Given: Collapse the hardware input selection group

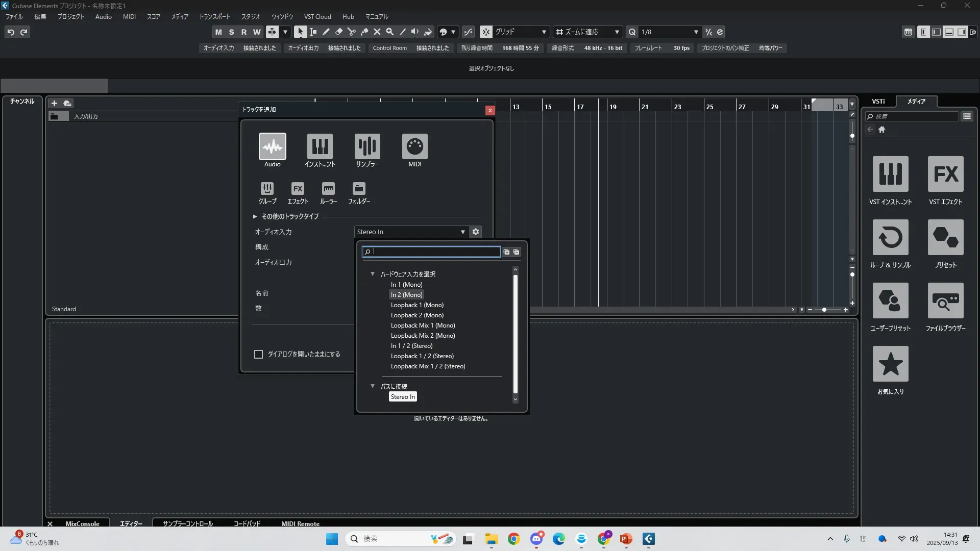Looking at the screenshot, I should pyautogui.click(x=373, y=274).
